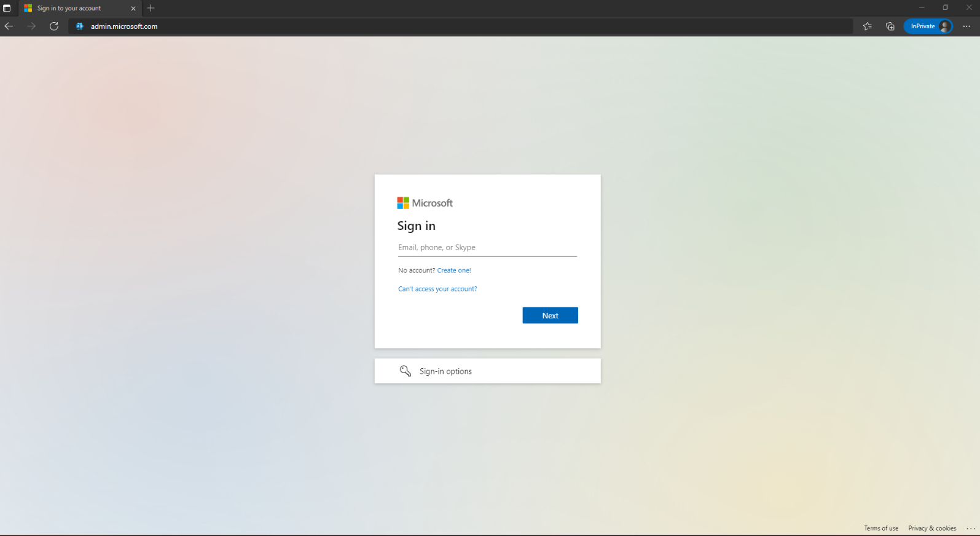Click the Create one! link
The image size is (980, 536).
coord(454,270)
